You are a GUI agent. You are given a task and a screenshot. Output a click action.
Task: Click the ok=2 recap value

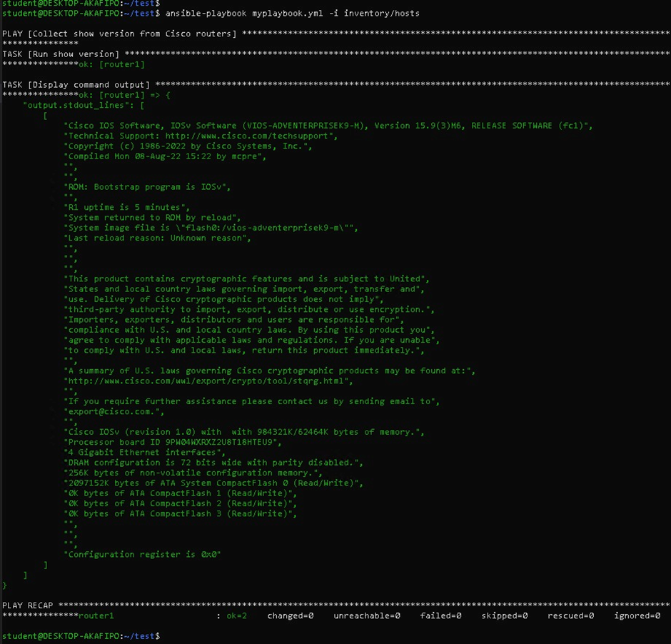coord(237,616)
